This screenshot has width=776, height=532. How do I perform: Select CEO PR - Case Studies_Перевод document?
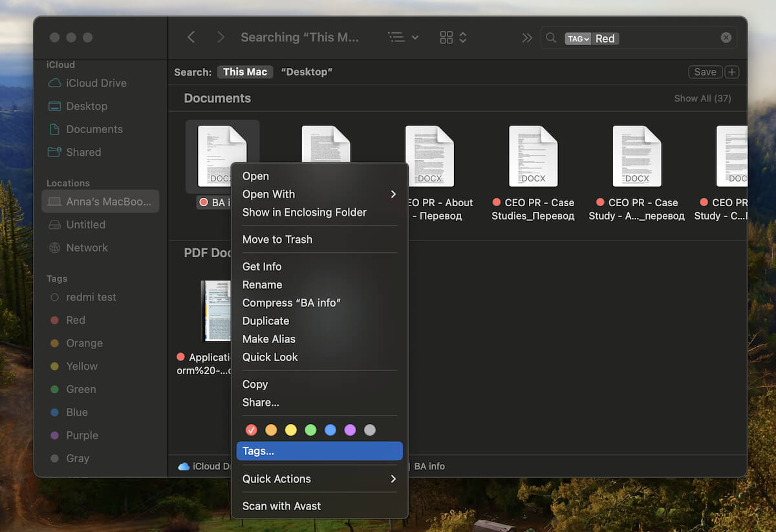point(533,175)
